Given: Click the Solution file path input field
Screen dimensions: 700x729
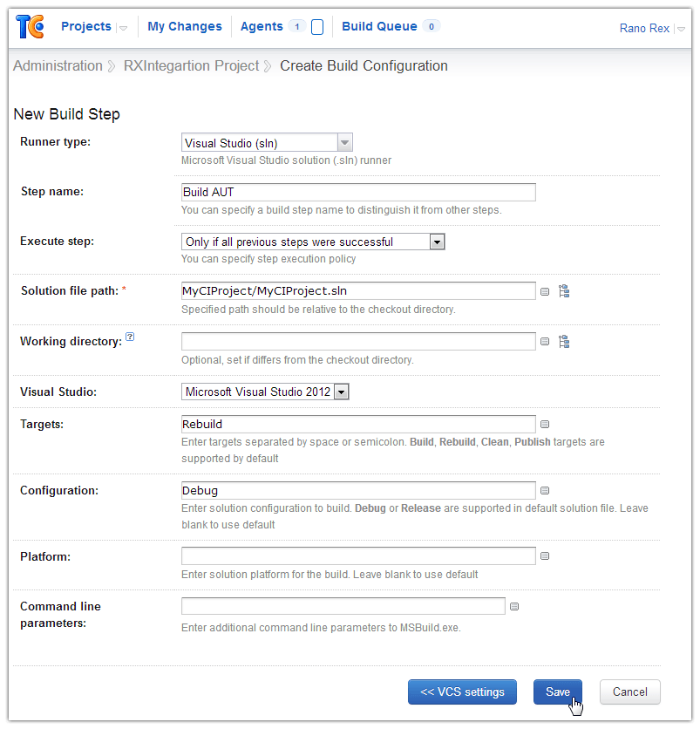Looking at the screenshot, I should click(358, 291).
